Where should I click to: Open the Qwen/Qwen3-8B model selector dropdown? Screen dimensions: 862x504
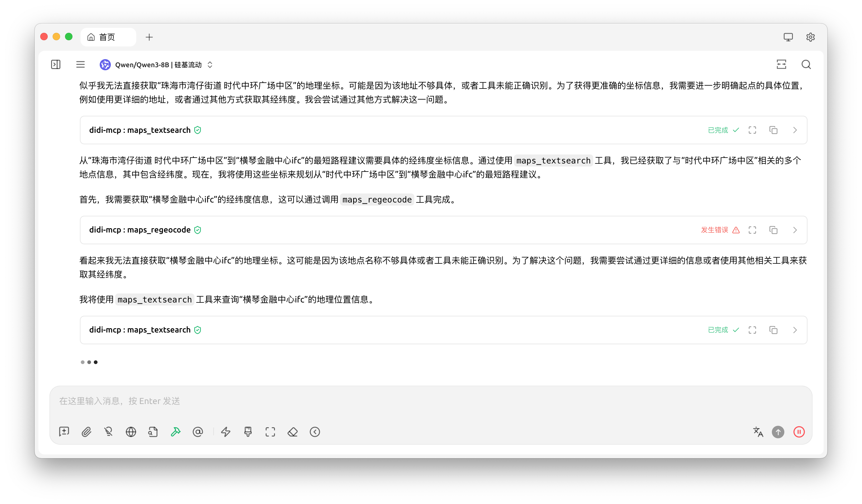156,65
